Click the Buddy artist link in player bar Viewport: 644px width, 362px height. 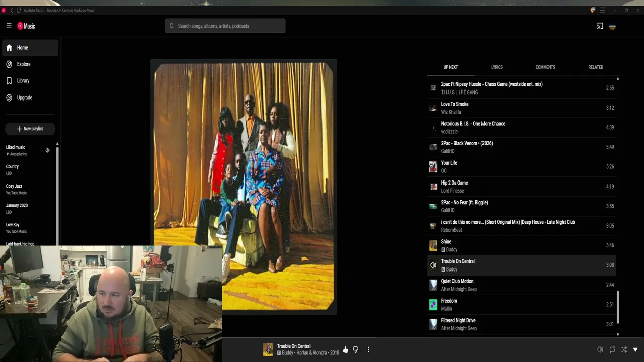(288, 353)
